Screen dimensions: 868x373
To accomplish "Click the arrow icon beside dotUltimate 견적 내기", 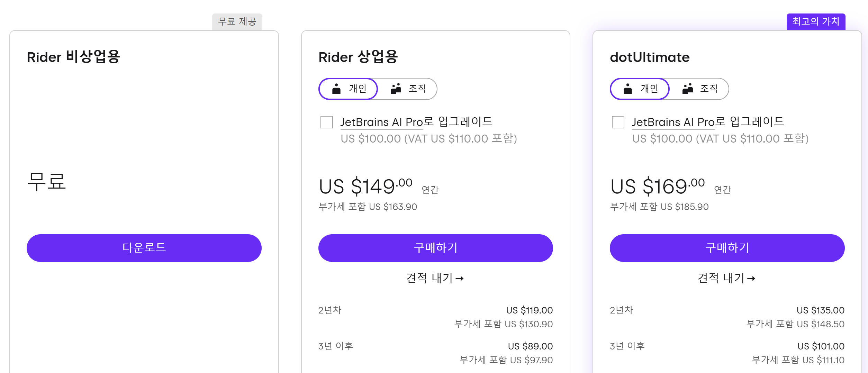I will [x=751, y=279].
